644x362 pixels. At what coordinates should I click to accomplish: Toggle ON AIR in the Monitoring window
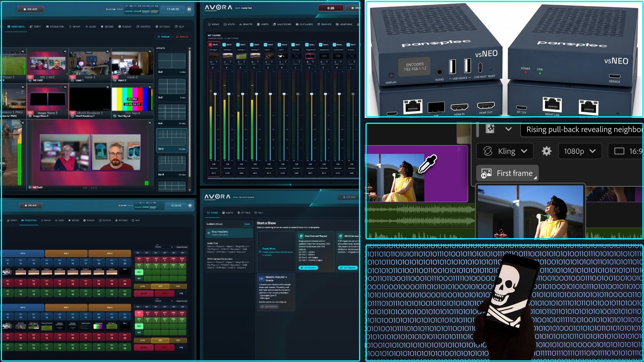coord(30,9)
